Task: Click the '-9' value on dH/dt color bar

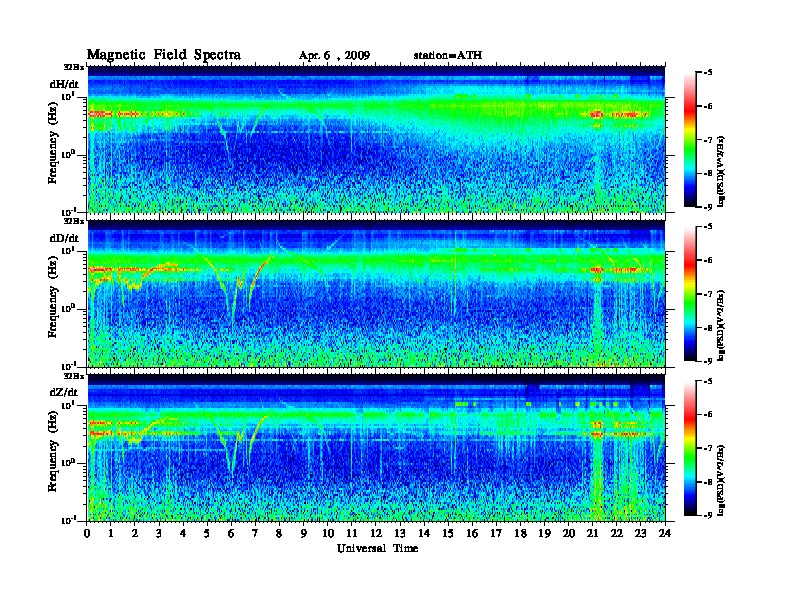Action: point(709,207)
